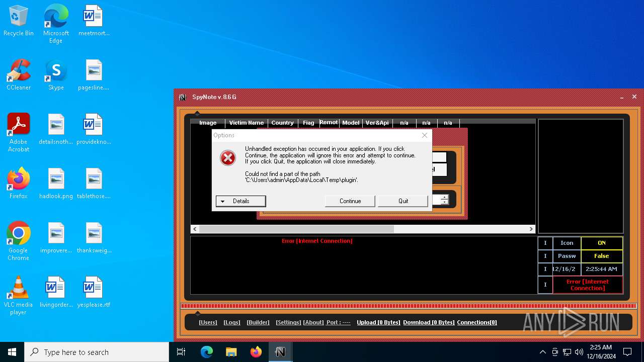Open the taskbar clock and date
644x362 pixels.
(601, 352)
